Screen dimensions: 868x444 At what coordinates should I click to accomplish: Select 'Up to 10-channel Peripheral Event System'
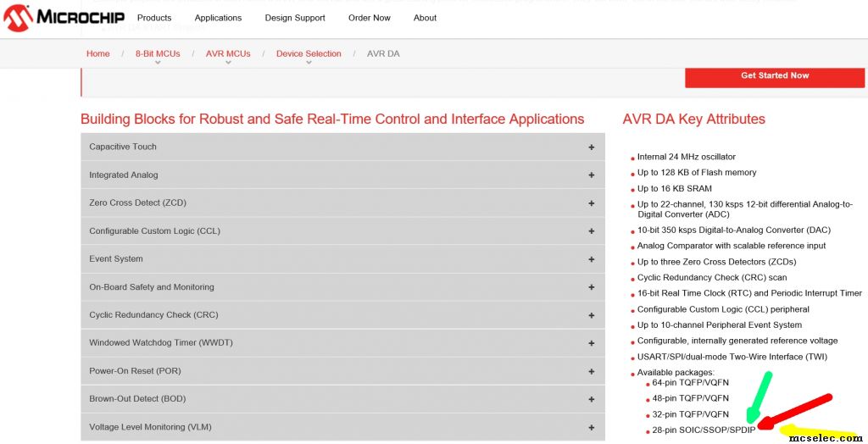coord(719,325)
